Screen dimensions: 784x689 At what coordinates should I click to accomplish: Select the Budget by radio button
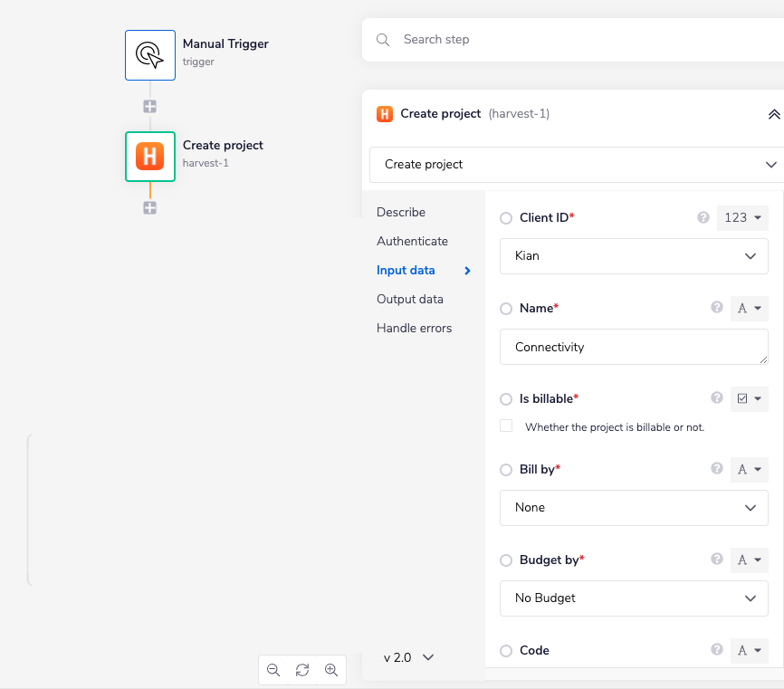[506, 560]
